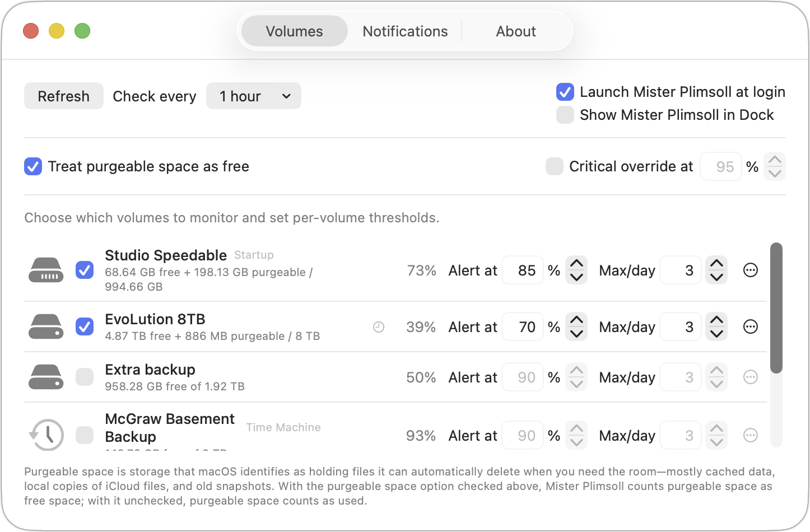This screenshot has height=532, width=810.
Task: Click the EvoLution 8TB external drive icon
Action: (46, 326)
